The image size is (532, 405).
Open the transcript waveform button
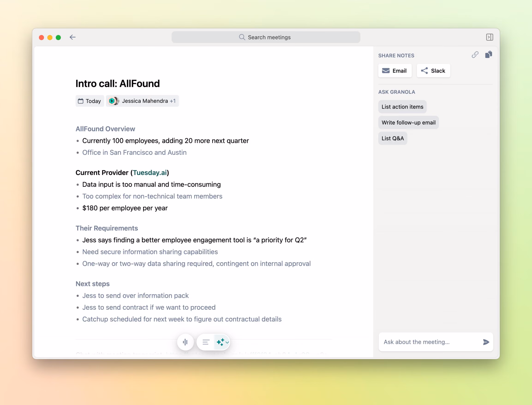185,342
